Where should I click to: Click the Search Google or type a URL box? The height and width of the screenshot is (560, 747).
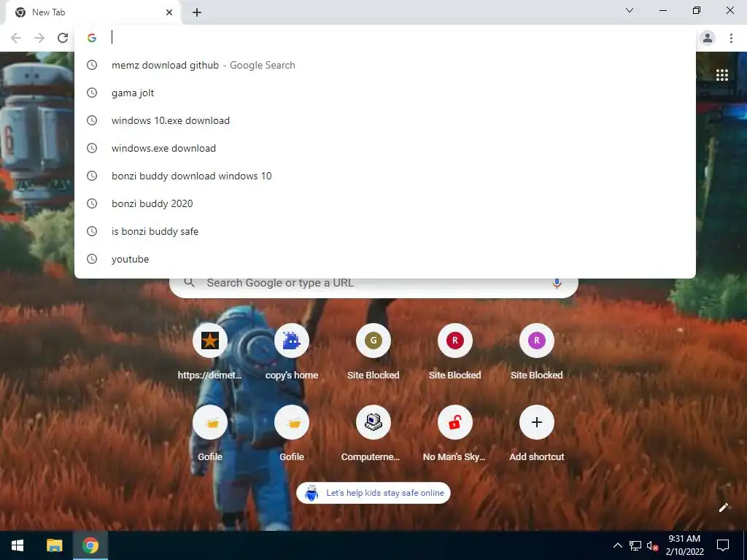pos(373,284)
